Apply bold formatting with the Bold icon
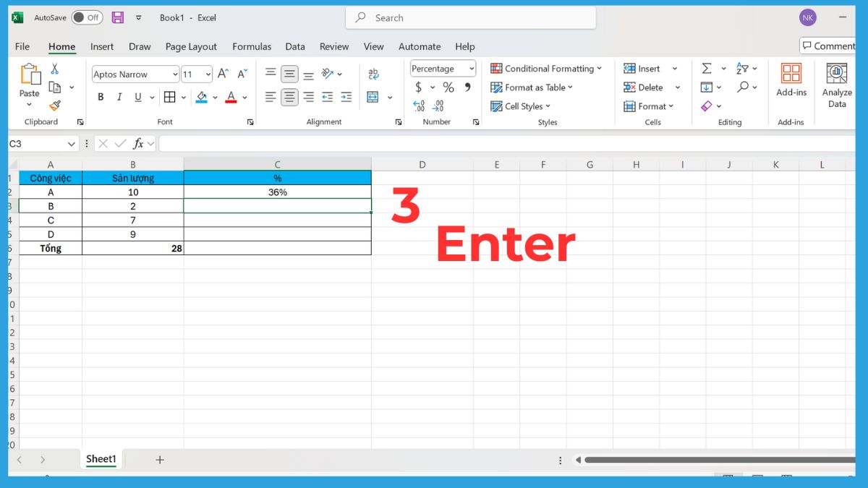This screenshot has width=868, height=488. coord(101,96)
